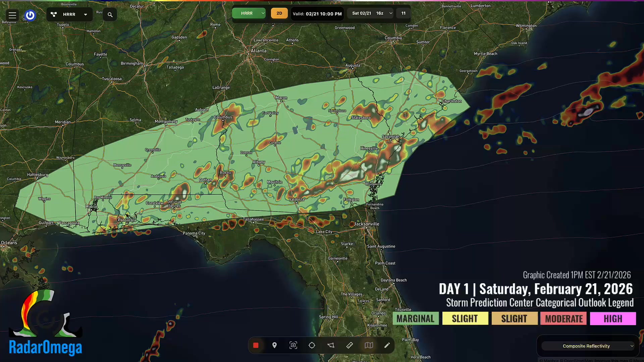Click the 'Meridian' city label

(x=63, y=122)
